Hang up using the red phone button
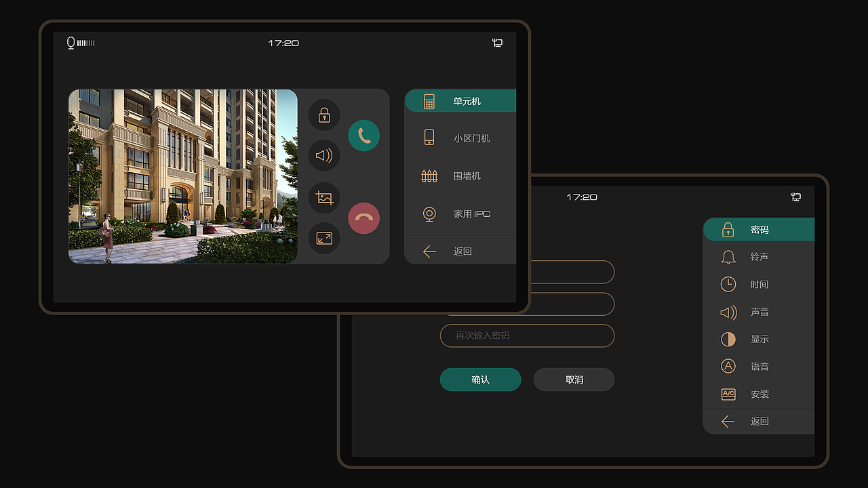Image resolution: width=868 pixels, height=488 pixels. 363,218
